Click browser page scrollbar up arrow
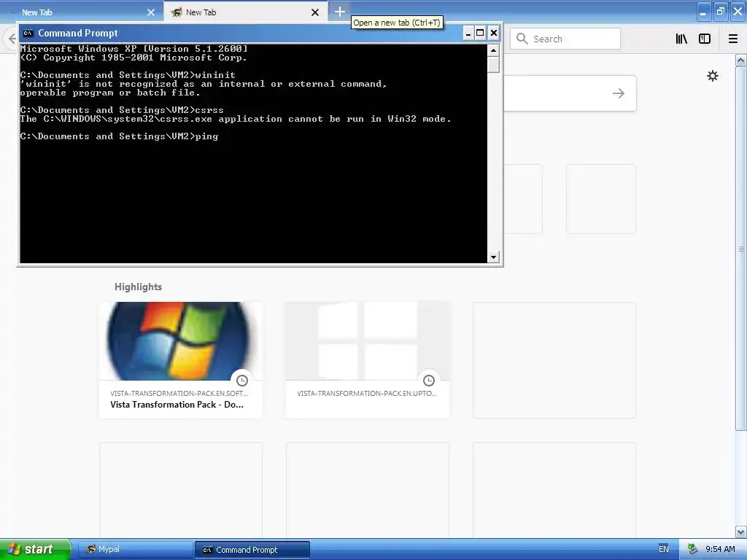Screen dimensions: 747x560 [x=741, y=61]
